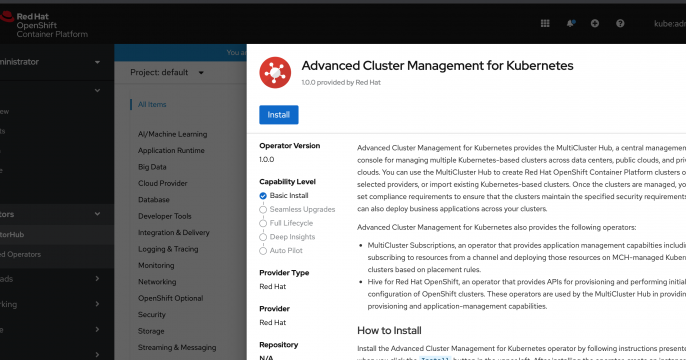Click the '1.0.0 provided by Red Hat' text
The image size is (686, 360).
point(341,82)
